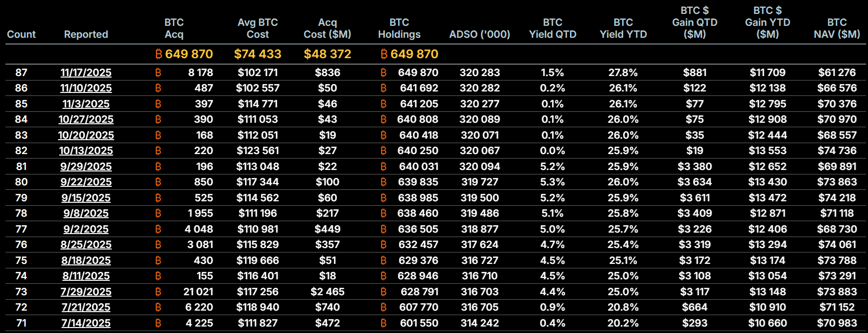This screenshot has height=333, width=868.
Task: Open the 9/29/2025 report link
Action: (x=86, y=166)
